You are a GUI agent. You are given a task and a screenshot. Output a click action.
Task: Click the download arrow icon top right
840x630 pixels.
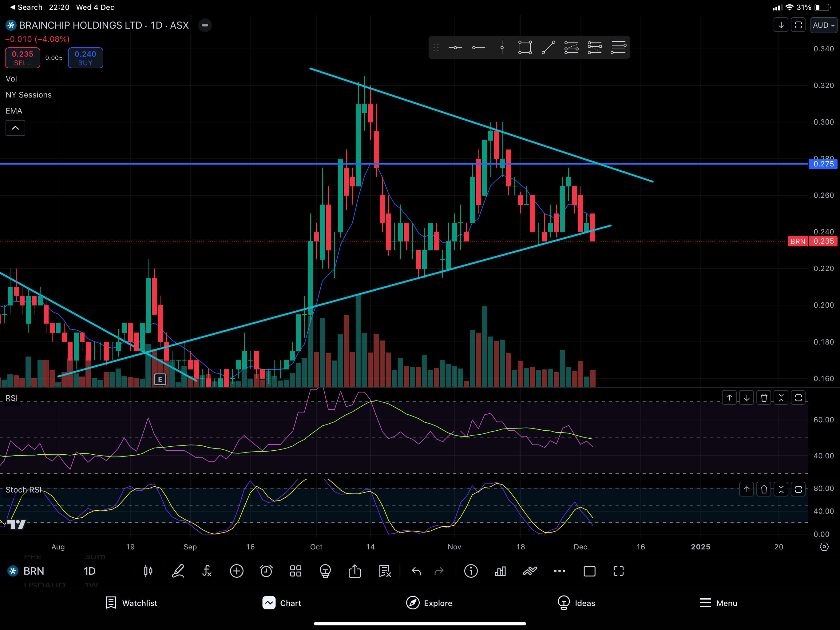781,25
